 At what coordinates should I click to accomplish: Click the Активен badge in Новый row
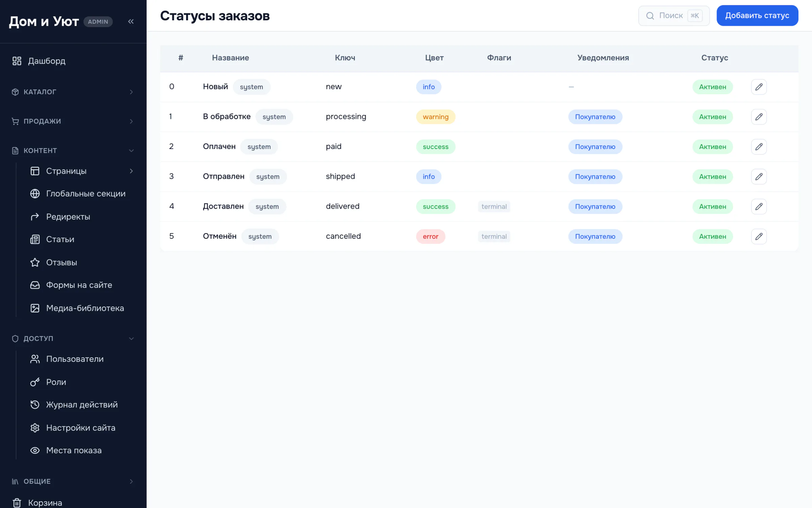pyautogui.click(x=713, y=87)
